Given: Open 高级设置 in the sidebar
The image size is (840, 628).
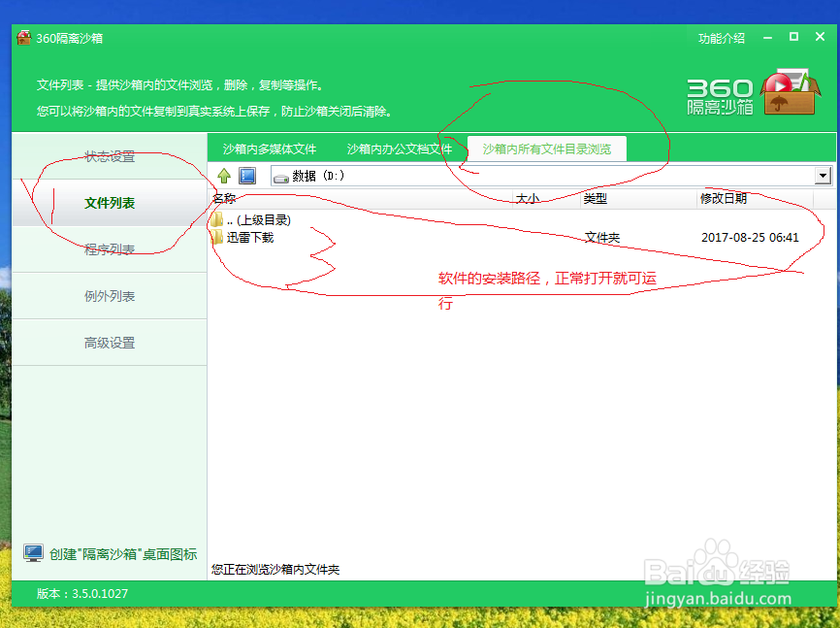Looking at the screenshot, I should (x=110, y=343).
